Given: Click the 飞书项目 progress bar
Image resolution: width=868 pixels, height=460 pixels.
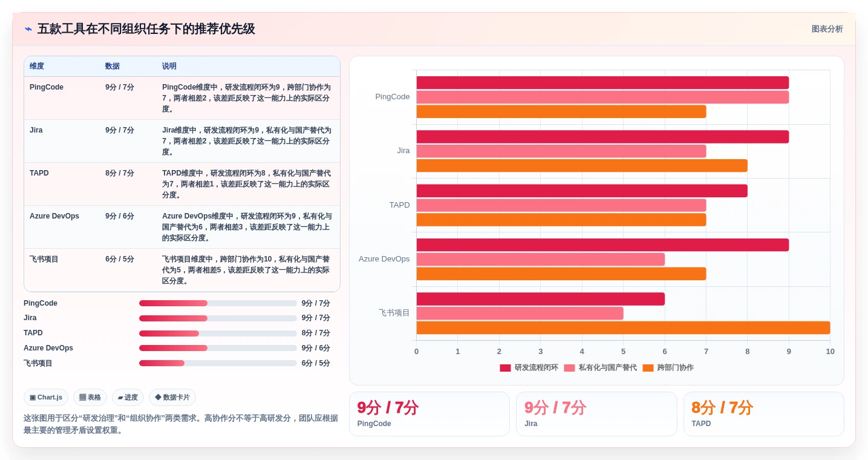Looking at the screenshot, I should click(x=218, y=363).
